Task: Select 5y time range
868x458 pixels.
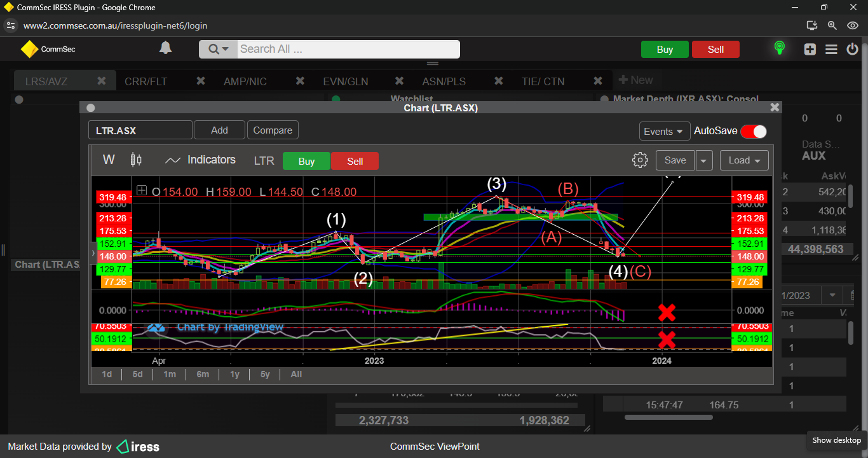Action: click(x=266, y=374)
